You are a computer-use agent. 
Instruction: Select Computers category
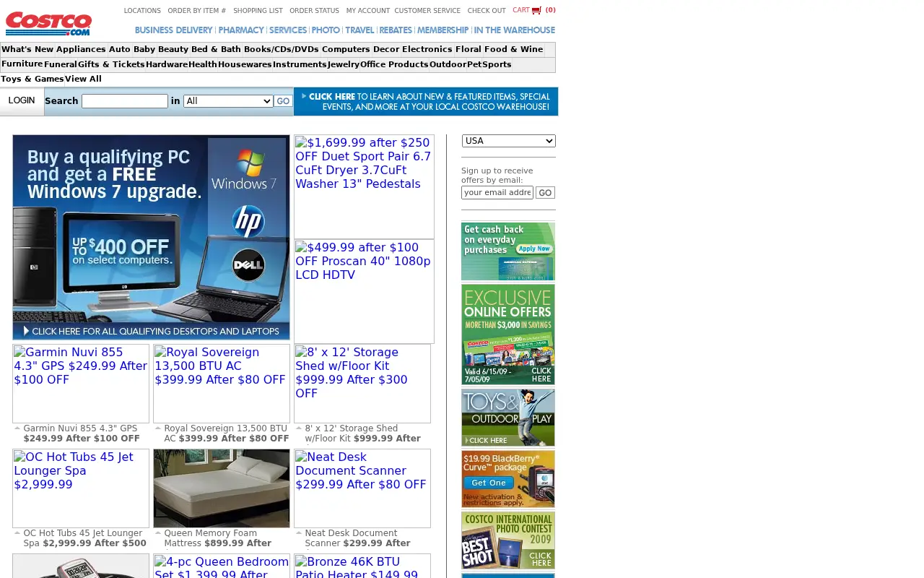pos(346,50)
